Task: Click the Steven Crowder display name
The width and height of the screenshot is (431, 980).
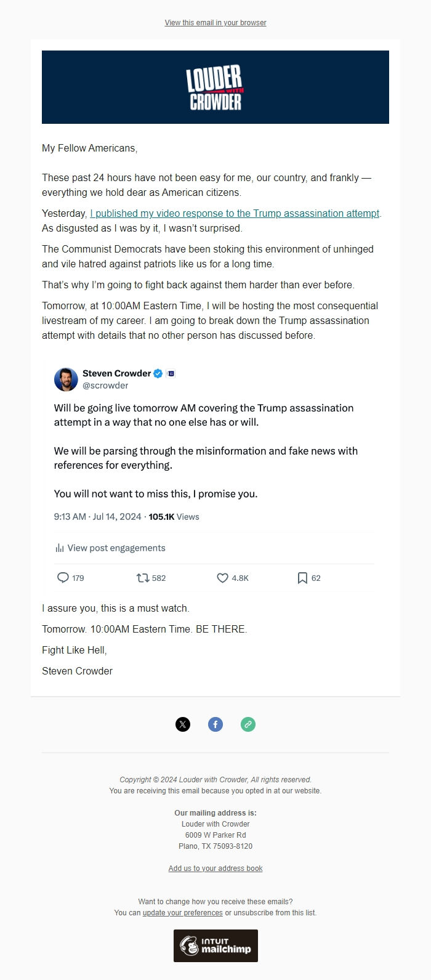Action: coord(116,373)
